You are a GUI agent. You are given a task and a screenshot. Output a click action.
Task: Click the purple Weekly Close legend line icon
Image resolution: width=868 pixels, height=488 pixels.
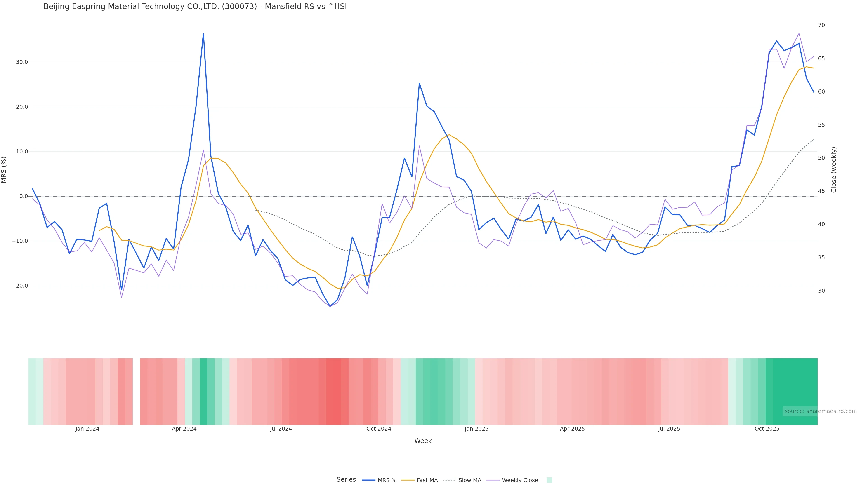[493, 480]
